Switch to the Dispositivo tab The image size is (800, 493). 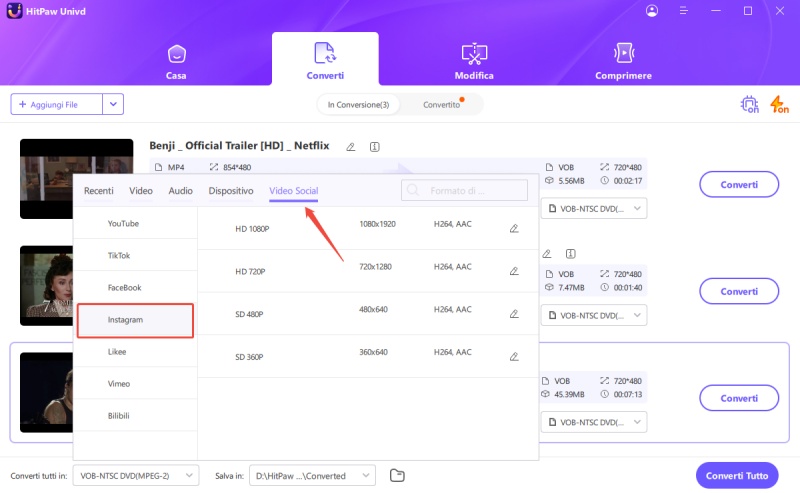[230, 190]
